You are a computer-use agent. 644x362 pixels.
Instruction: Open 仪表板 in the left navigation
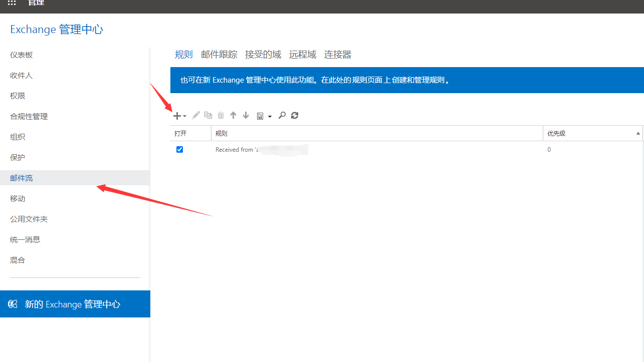[22, 55]
